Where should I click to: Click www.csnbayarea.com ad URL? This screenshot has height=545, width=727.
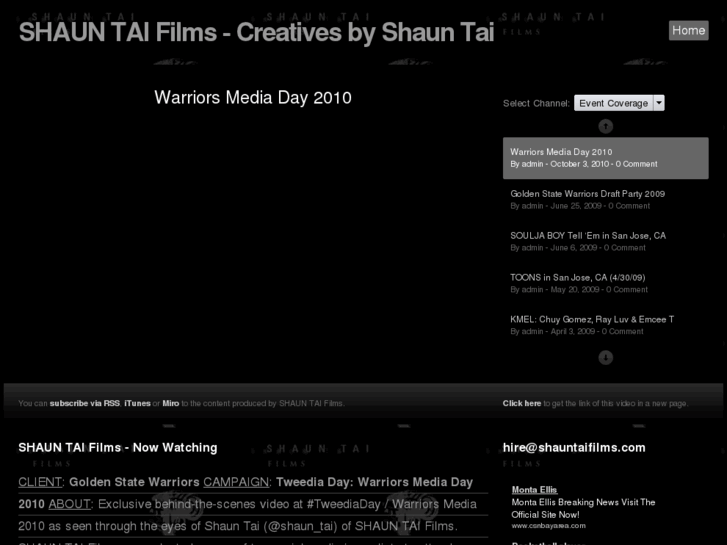tap(548, 526)
